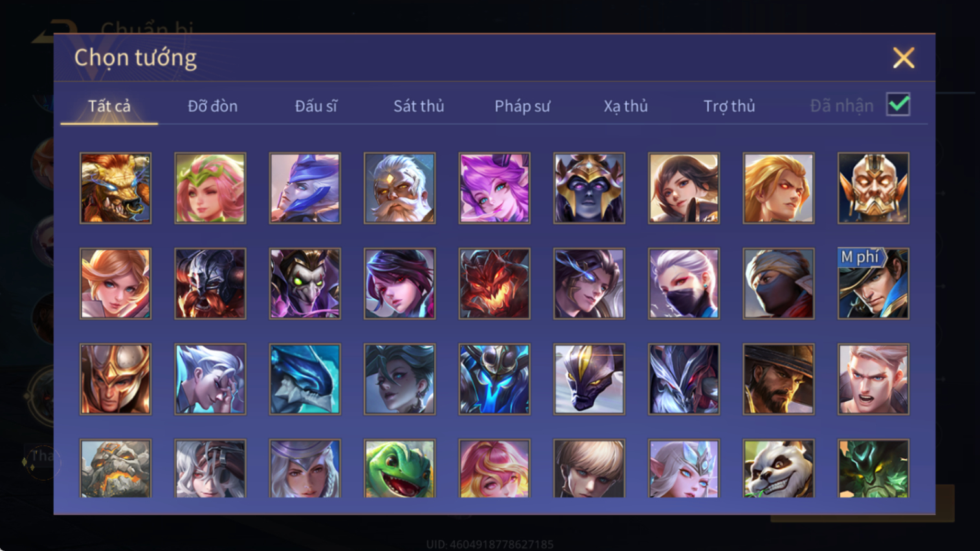Choose the rock golem hero portrait

coord(115,468)
